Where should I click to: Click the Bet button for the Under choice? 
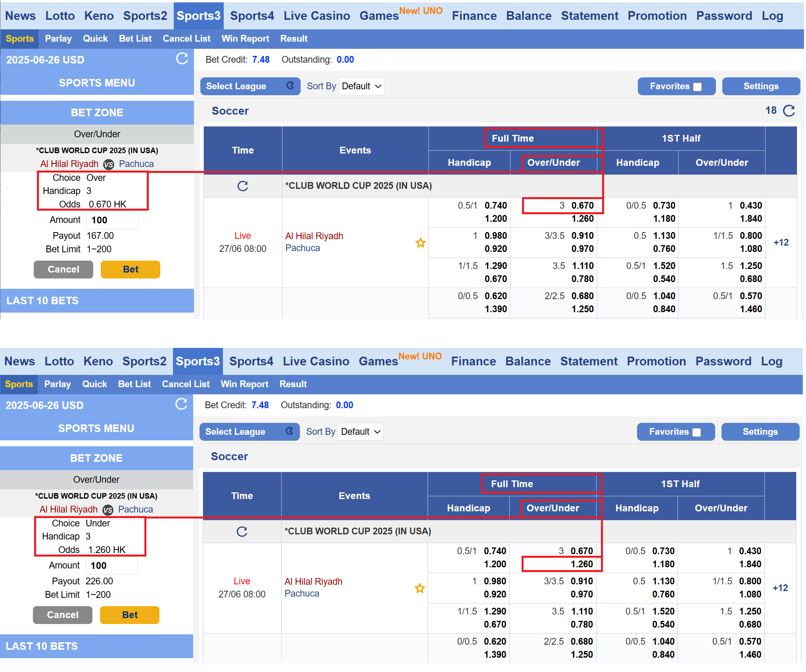(130, 615)
